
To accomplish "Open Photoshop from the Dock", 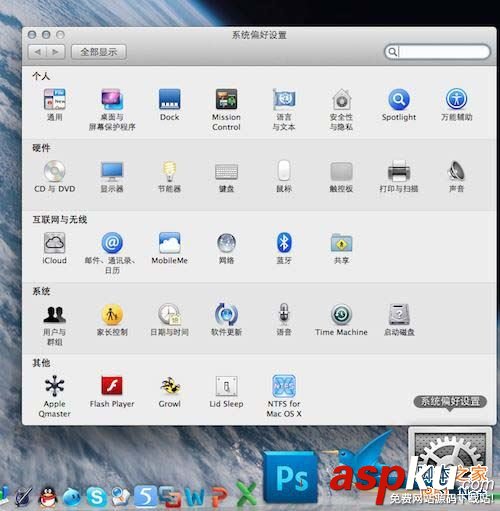I will click(291, 478).
